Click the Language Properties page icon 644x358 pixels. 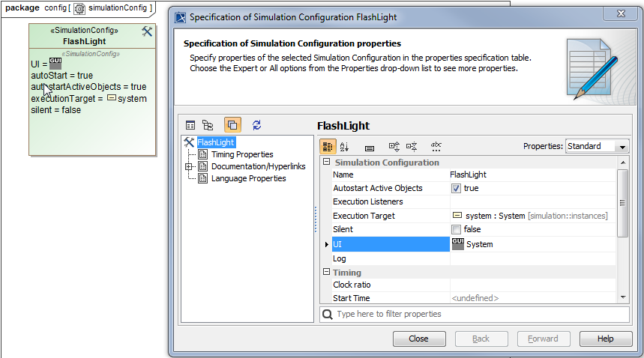coord(202,178)
